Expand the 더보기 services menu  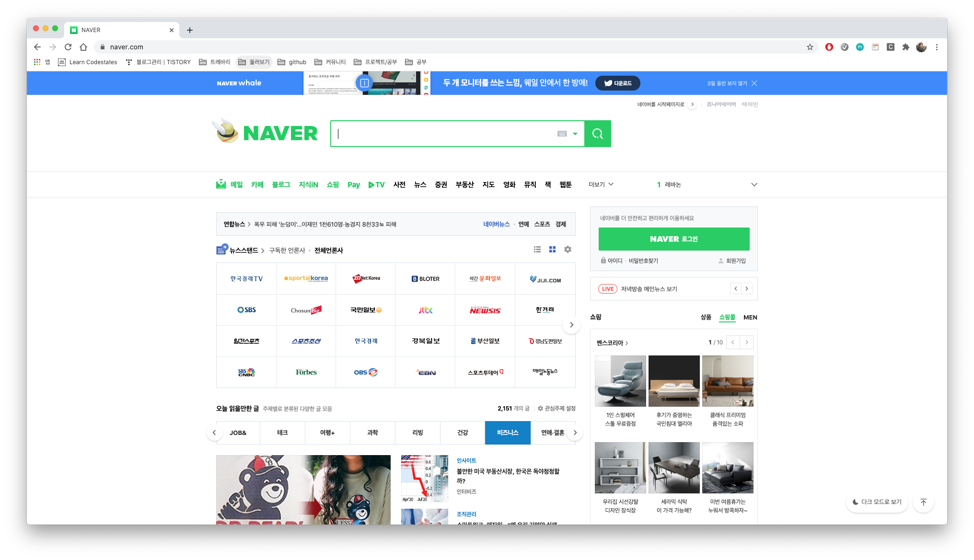click(601, 184)
